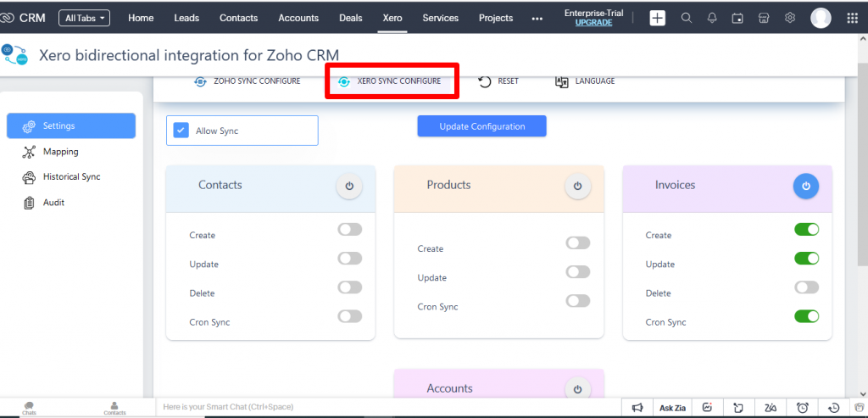The image size is (868, 418).
Task: Enable the Contacts Create toggle
Action: pos(350,229)
